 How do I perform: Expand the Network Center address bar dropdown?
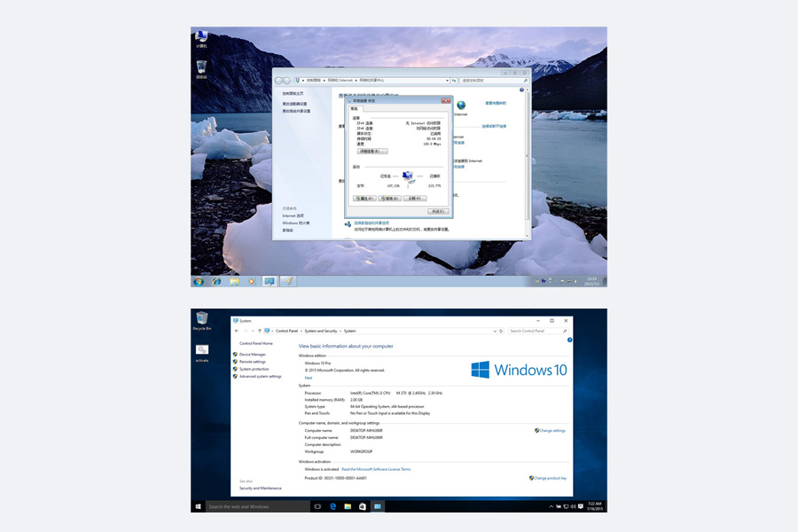point(448,81)
